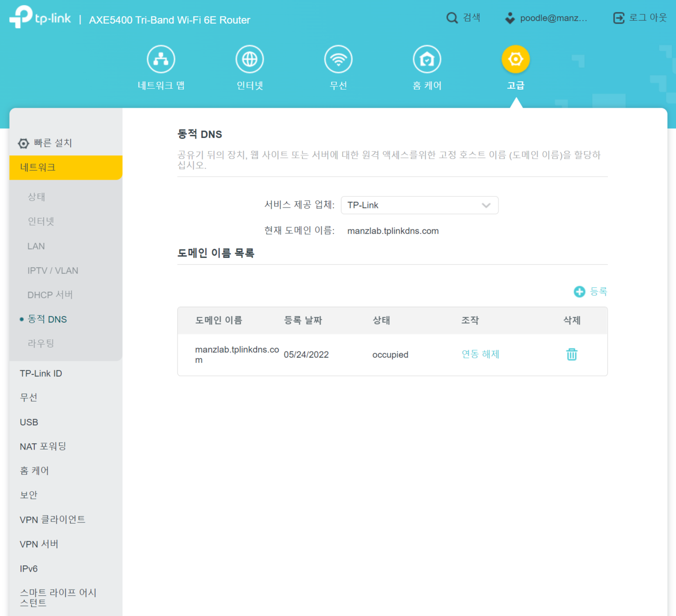Screen dimensions: 676x616
Task: Switch to the 동적 DNS sidebar tab
Action: [x=47, y=319]
